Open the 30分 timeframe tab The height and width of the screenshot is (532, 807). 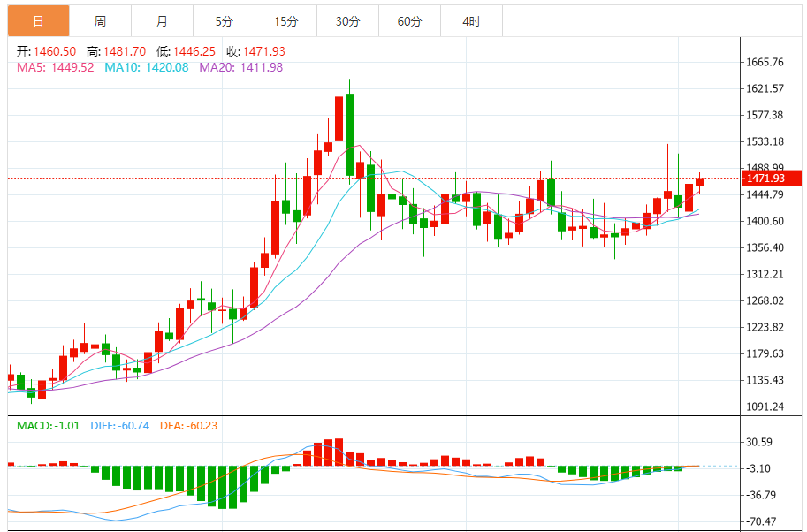point(347,21)
